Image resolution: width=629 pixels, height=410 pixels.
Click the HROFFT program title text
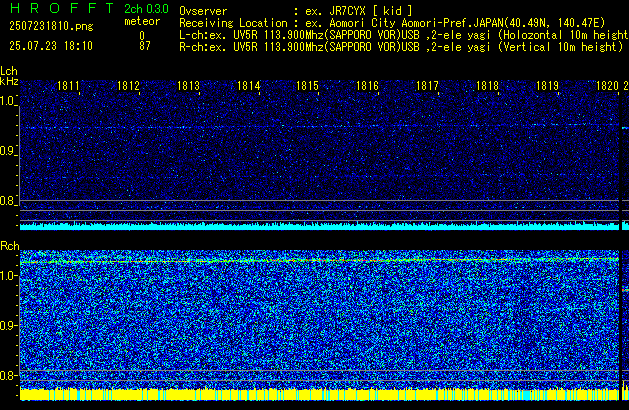click(x=62, y=8)
